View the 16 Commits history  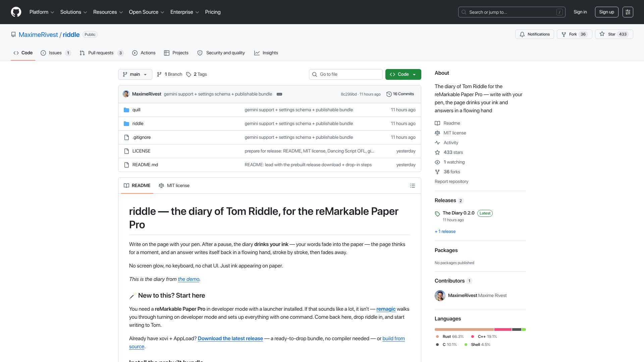[400, 94]
